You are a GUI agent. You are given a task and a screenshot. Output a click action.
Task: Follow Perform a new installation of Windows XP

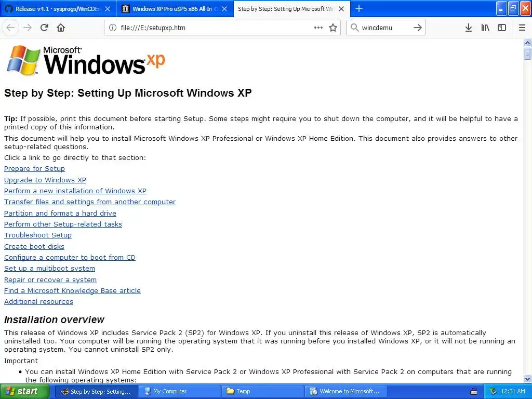click(75, 191)
